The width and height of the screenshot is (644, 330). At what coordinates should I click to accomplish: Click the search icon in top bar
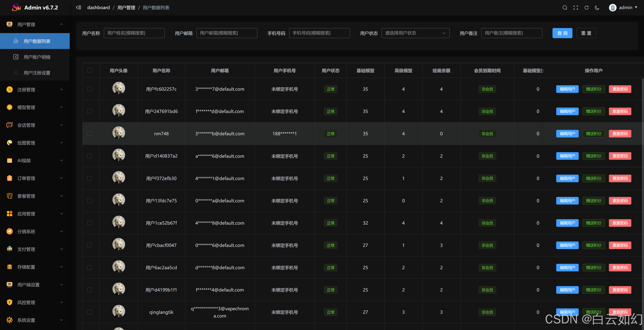[564, 8]
